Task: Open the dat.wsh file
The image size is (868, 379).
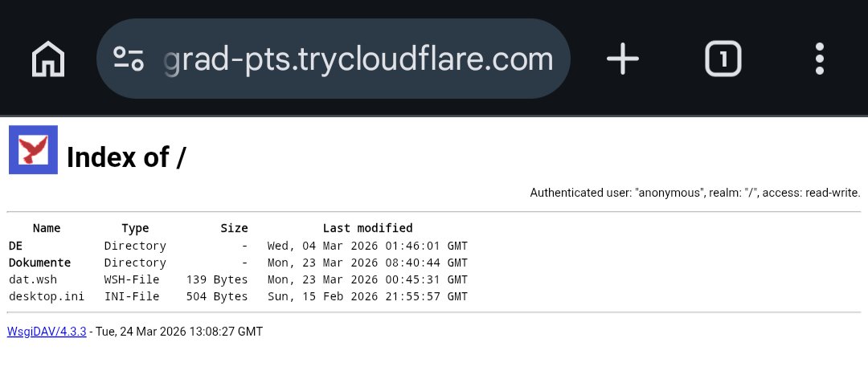Action: (x=33, y=279)
